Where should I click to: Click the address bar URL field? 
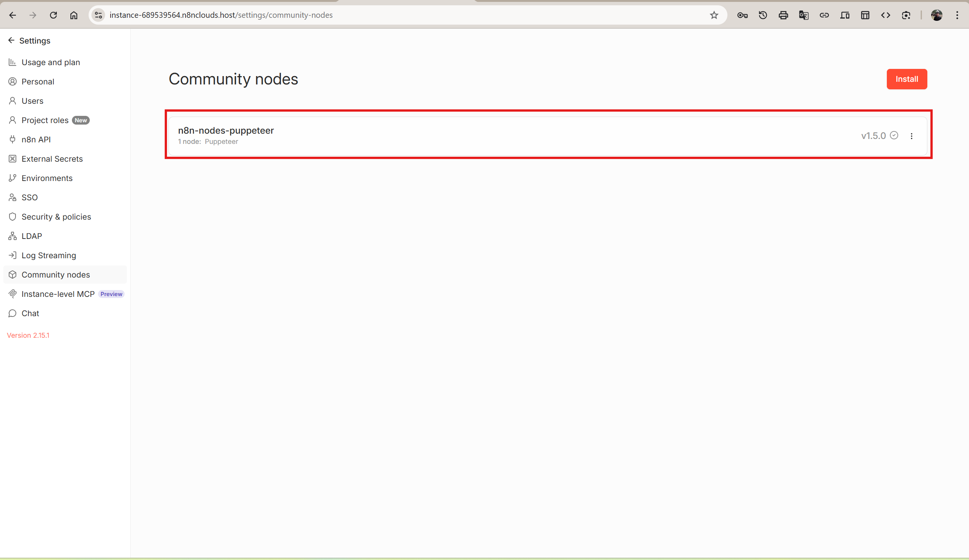(407, 15)
